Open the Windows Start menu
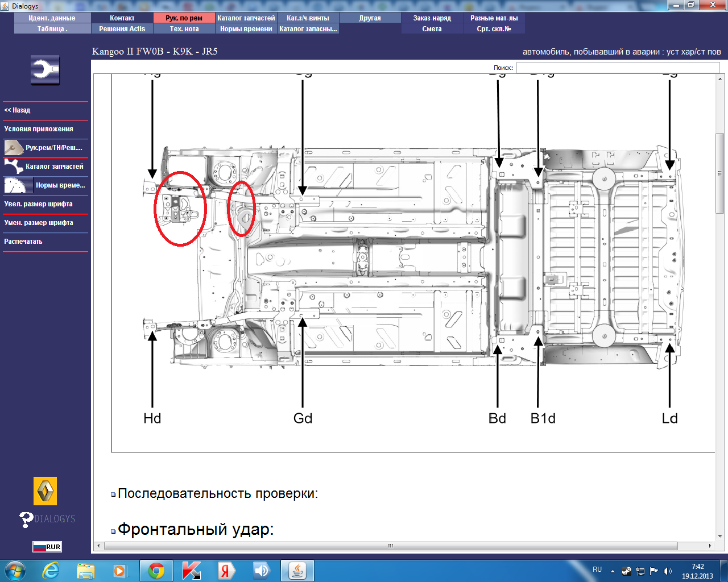The width and height of the screenshot is (728, 582). 15,571
